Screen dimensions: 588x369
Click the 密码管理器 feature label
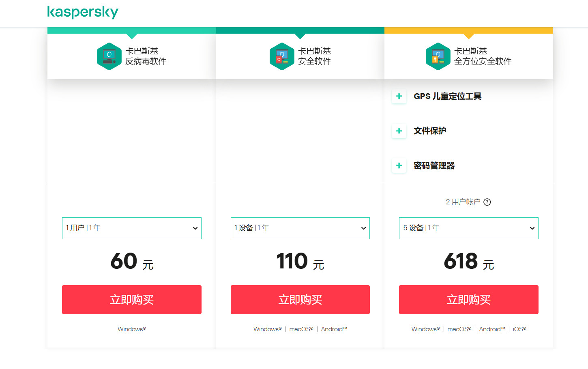(x=434, y=165)
